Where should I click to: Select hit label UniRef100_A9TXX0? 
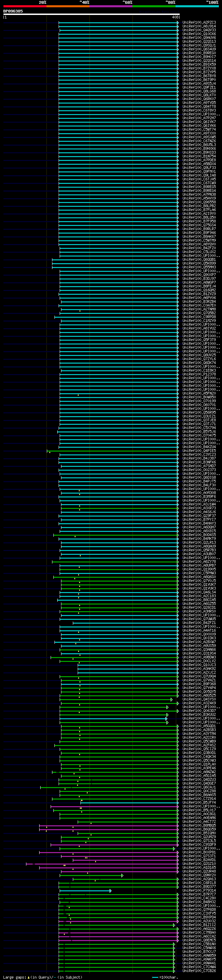click(199, 133)
